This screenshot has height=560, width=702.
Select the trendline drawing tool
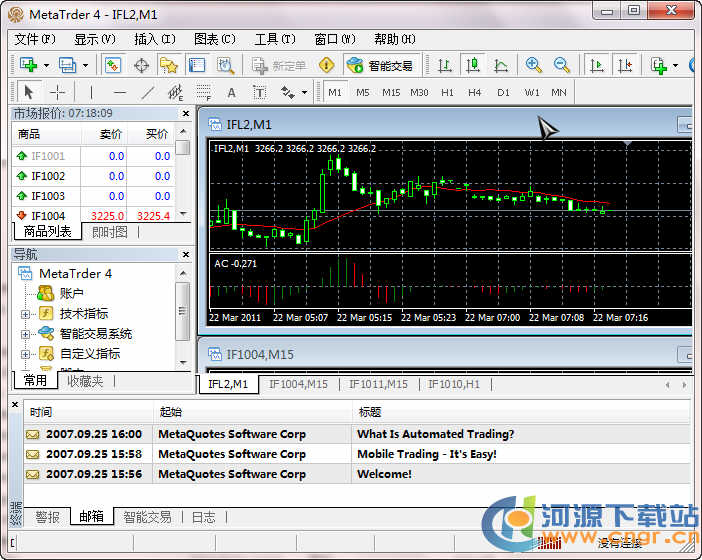147,92
